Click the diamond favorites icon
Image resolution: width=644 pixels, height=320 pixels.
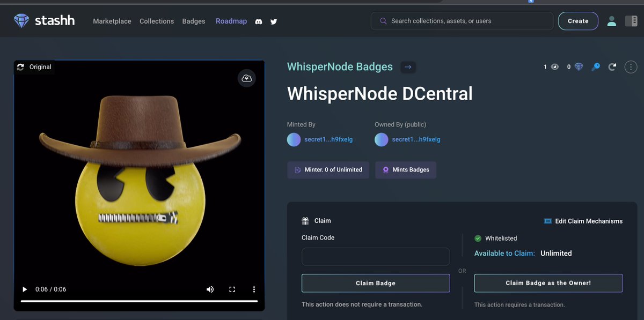click(579, 67)
